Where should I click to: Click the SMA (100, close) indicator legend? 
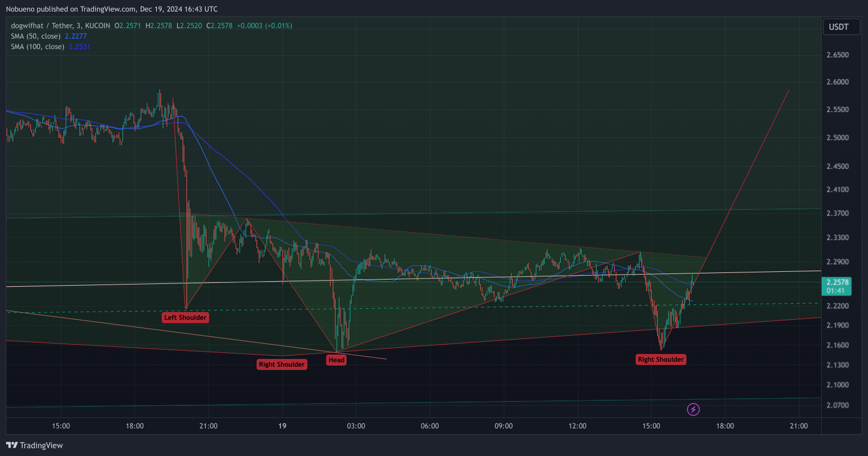(x=38, y=47)
